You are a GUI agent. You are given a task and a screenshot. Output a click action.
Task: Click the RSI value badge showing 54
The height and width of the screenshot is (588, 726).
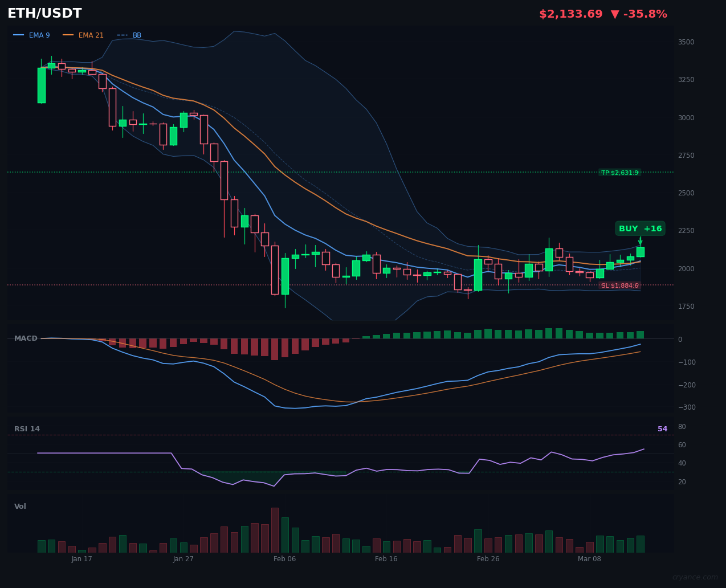[662, 428]
